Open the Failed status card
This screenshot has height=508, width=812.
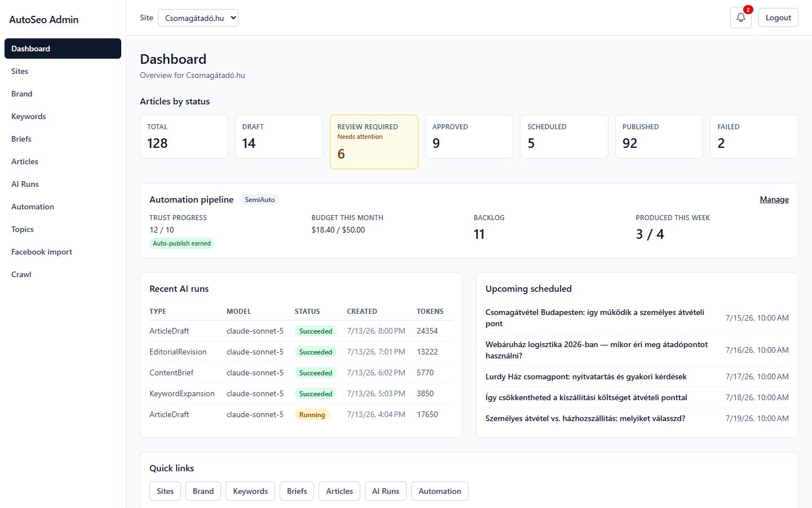754,137
